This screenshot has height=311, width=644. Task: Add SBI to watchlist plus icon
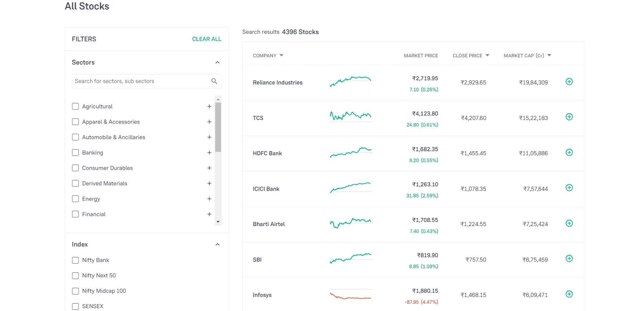[x=569, y=258]
